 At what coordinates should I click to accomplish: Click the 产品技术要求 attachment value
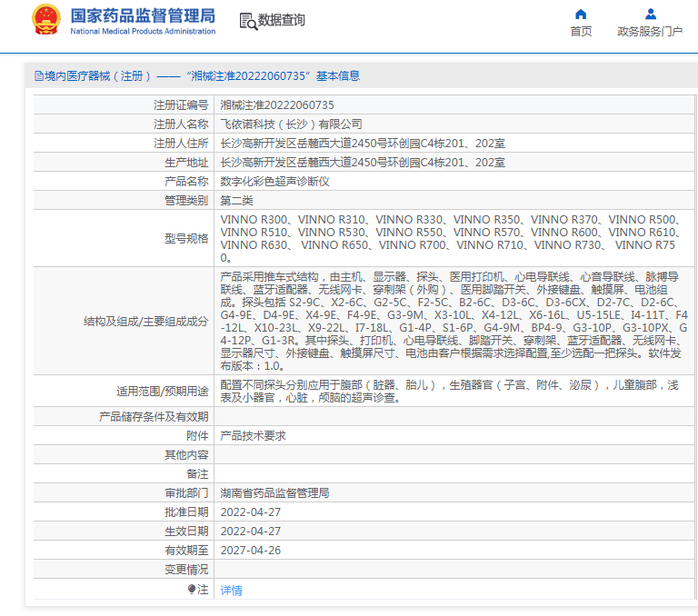coord(253,436)
